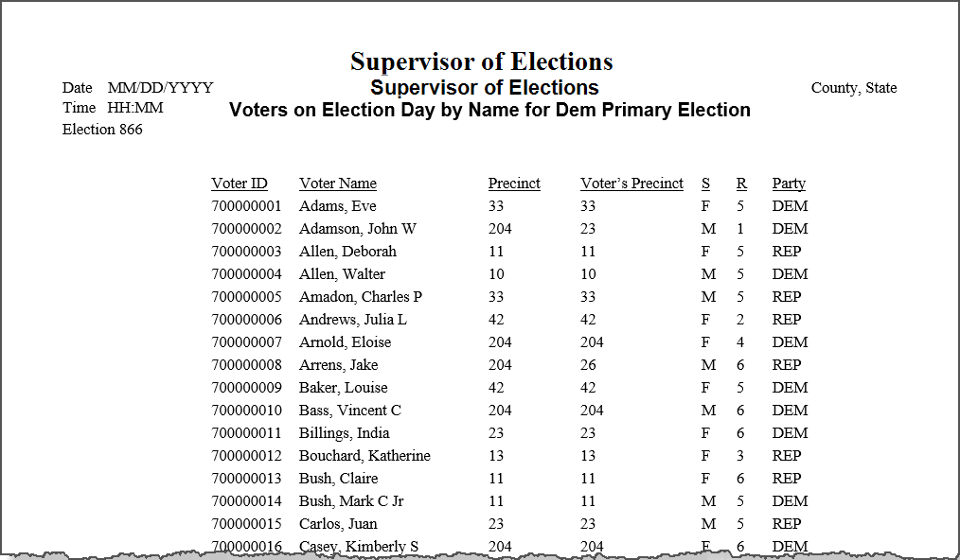Click the name Carlos, Juan

338,524
